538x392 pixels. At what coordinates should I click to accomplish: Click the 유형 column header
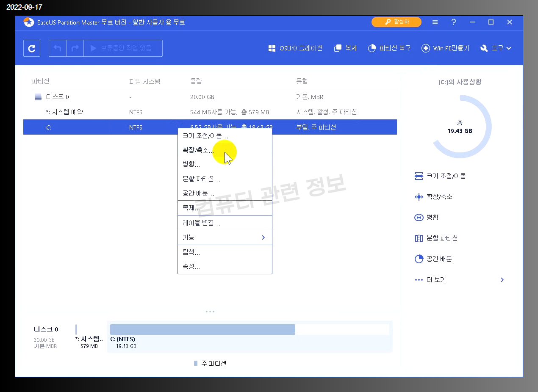[302, 81]
